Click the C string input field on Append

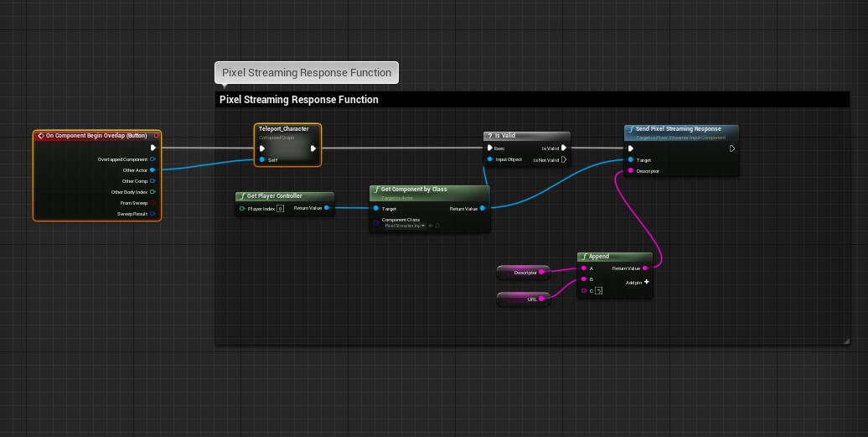pos(598,291)
